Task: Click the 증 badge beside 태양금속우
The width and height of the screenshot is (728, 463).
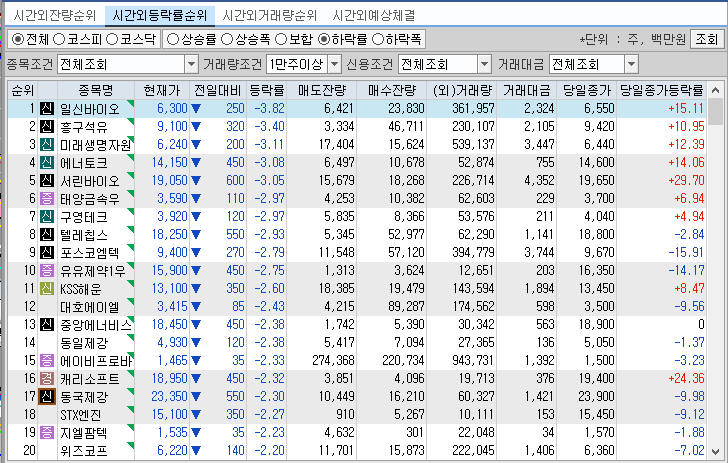Action: [x=46, y=199]
